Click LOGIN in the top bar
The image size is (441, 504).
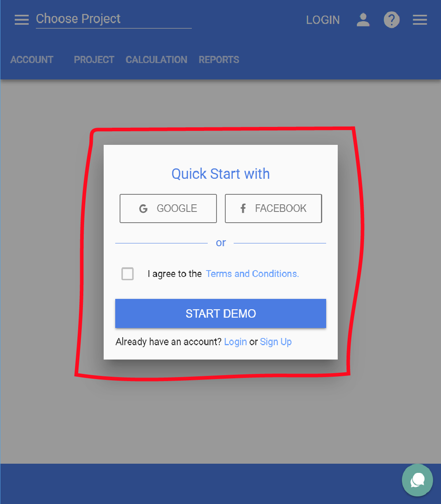323,20
